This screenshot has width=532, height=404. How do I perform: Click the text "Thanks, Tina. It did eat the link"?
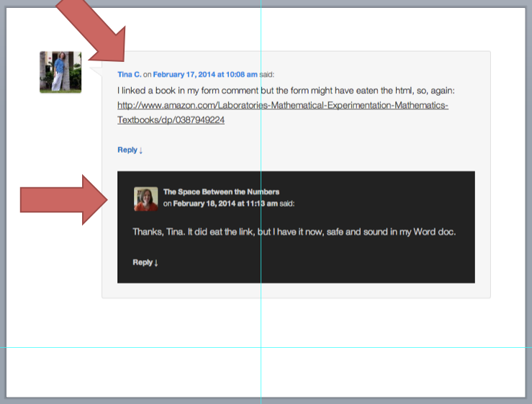coord(194,232)
